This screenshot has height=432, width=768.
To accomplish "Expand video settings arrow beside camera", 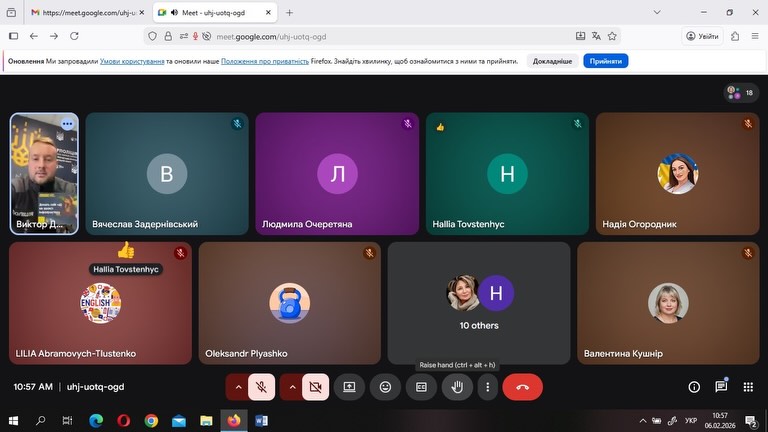I will click(x=291, y=386).
